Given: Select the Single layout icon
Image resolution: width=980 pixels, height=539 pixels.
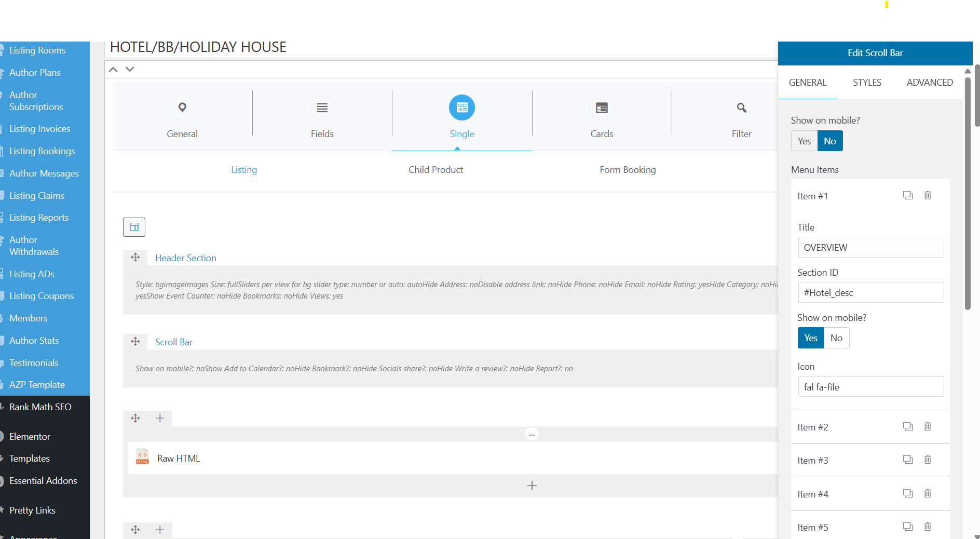Looking at the screenshot, I should [x=462, y=107].
